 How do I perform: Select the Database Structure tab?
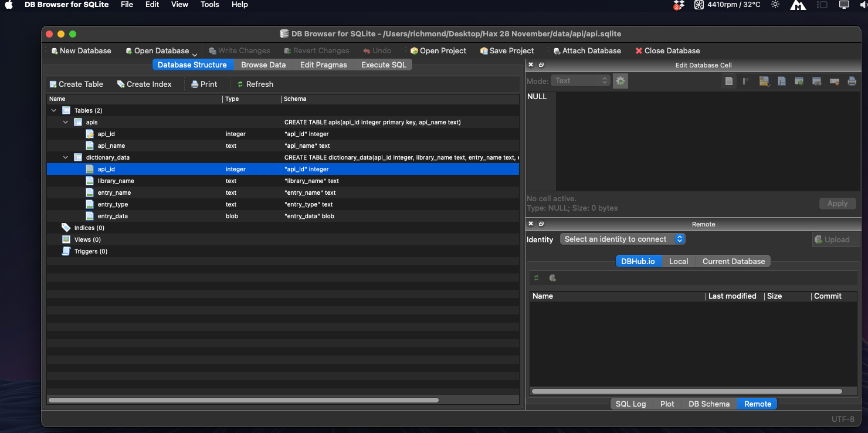coord(192,65)
